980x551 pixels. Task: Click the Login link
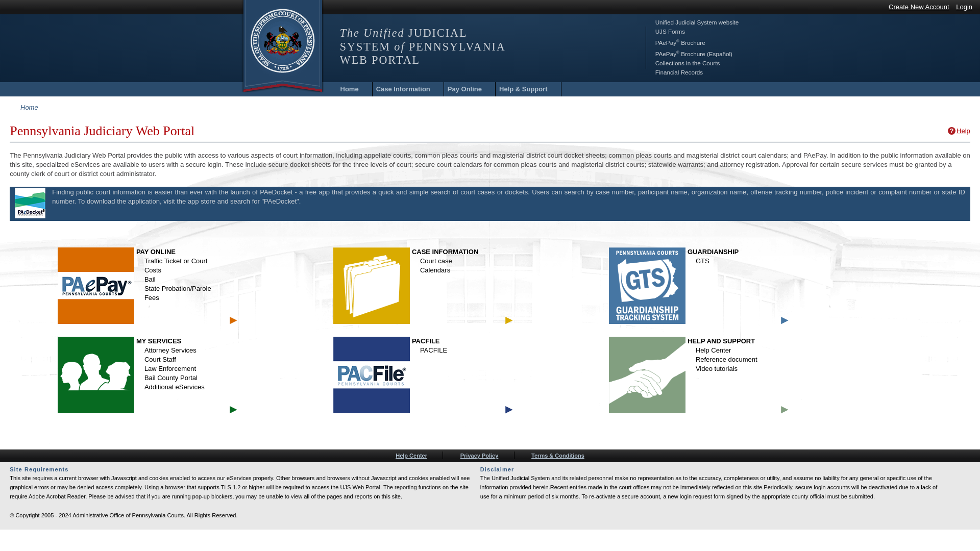pyautogui.click(x=964, y=7)
